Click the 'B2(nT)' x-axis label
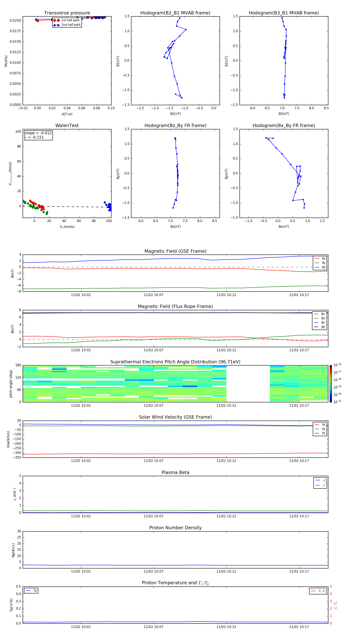 [x=175, y=114]
